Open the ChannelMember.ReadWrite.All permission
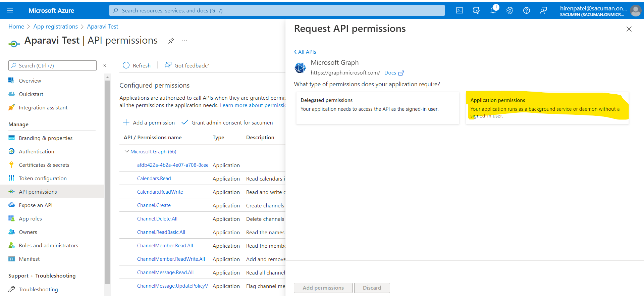The width and height of the screenshot is (644, 296). click(x=171, y=259)
